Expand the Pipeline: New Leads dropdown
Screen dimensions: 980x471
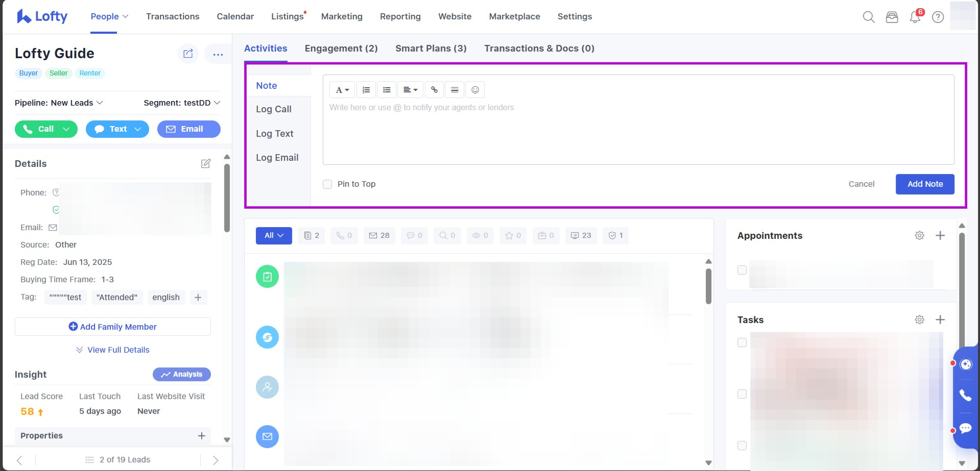(x=59, y=103)
